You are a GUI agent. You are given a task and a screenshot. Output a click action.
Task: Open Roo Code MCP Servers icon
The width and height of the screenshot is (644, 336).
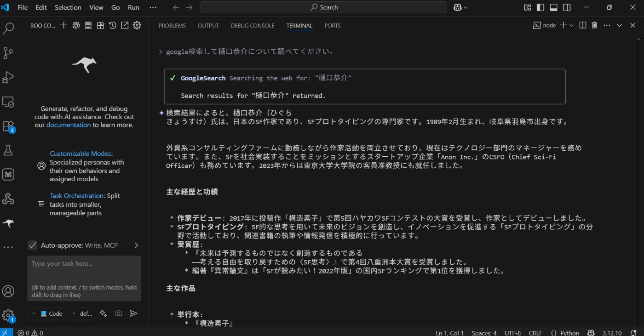[x=88, y=25]
